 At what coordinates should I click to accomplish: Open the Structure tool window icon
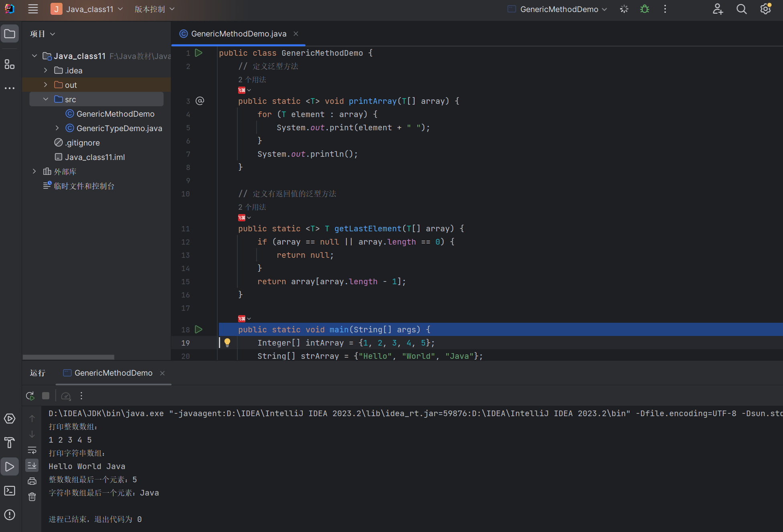click(x=10, y=64)
